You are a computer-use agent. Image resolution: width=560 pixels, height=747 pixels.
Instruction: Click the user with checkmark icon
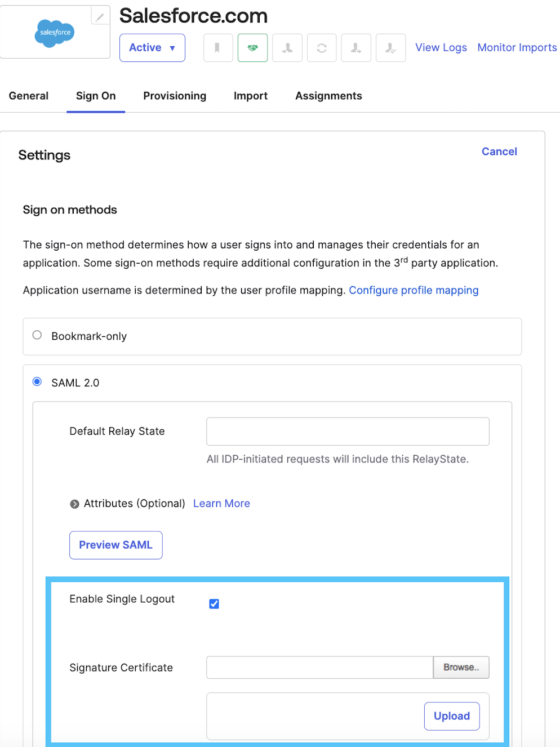(390, 48)
